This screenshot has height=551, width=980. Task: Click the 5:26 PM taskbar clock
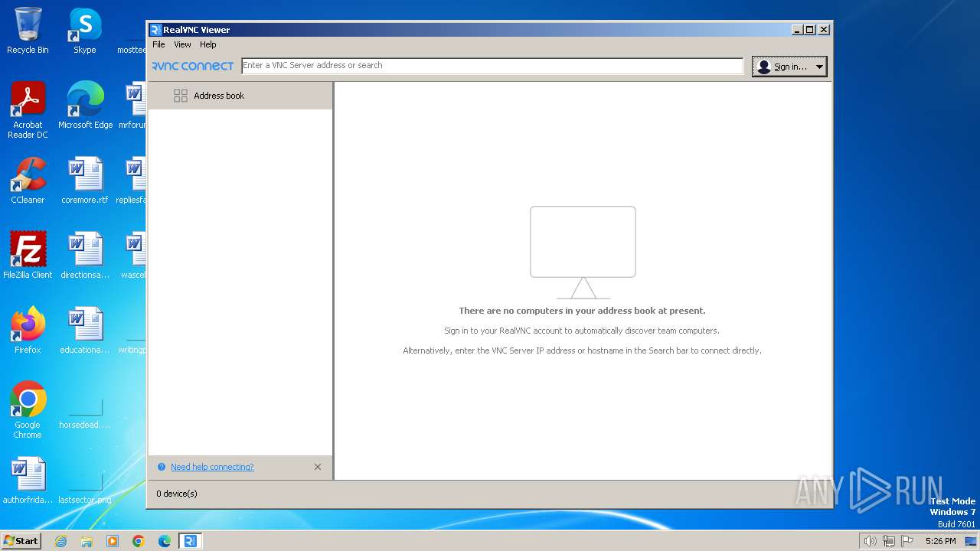(x=940, y=541)
